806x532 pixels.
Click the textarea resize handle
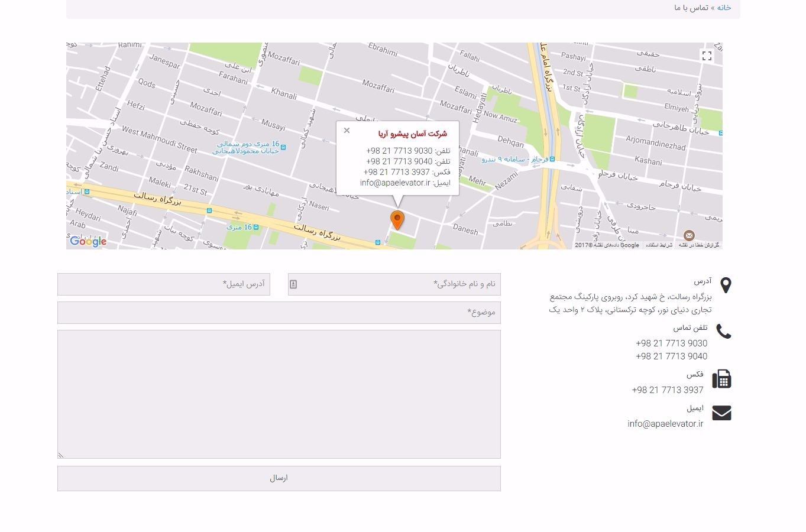click(x=61, y=455)
